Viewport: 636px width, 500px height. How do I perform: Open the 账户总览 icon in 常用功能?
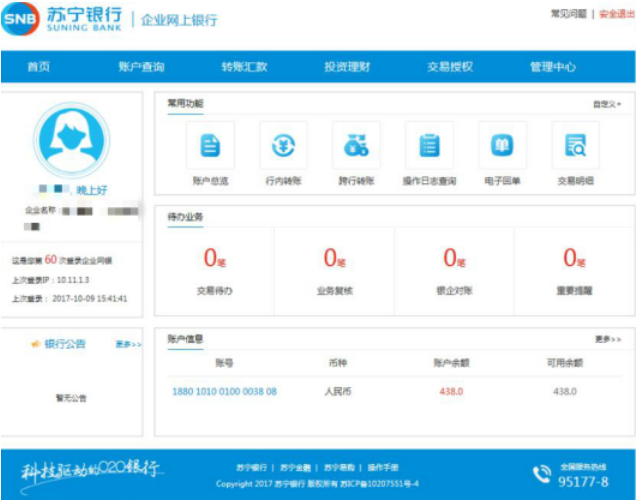coord(210,146)
